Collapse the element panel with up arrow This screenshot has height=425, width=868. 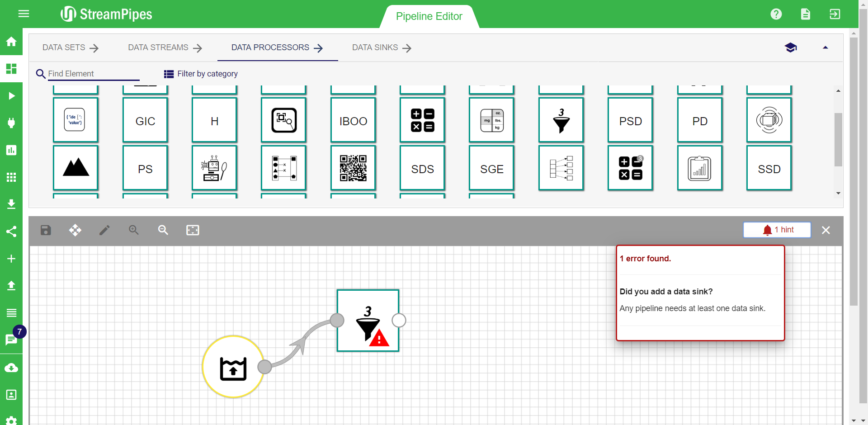[x=825, y=47]
